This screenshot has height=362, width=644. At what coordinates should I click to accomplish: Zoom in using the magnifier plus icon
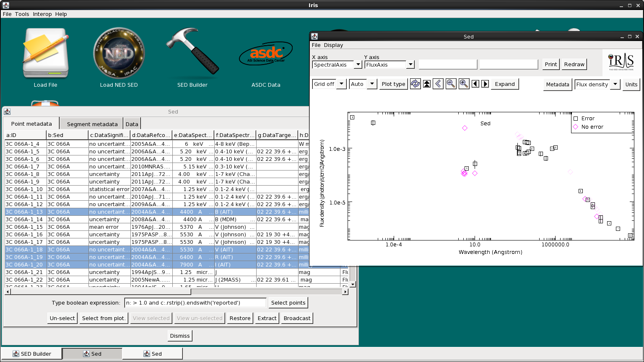click(464, 84)
